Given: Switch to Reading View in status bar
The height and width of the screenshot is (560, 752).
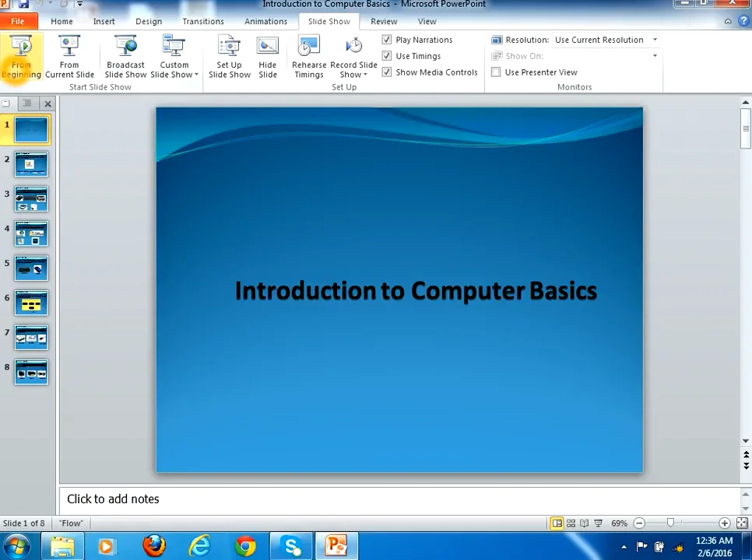Looking at the screenshot, I should [x=584, y=523].
